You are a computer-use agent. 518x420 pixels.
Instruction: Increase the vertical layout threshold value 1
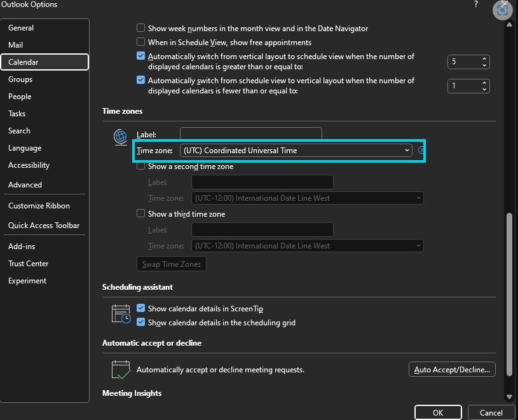484,83
